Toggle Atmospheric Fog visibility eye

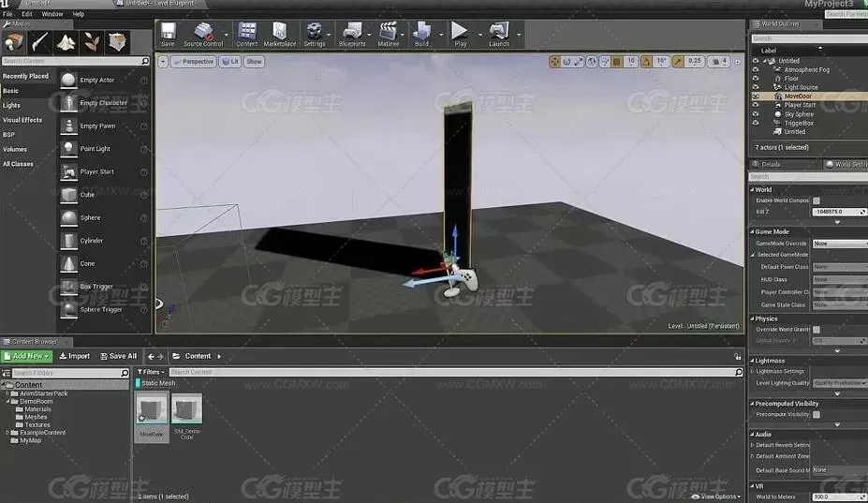pos(756,70)
